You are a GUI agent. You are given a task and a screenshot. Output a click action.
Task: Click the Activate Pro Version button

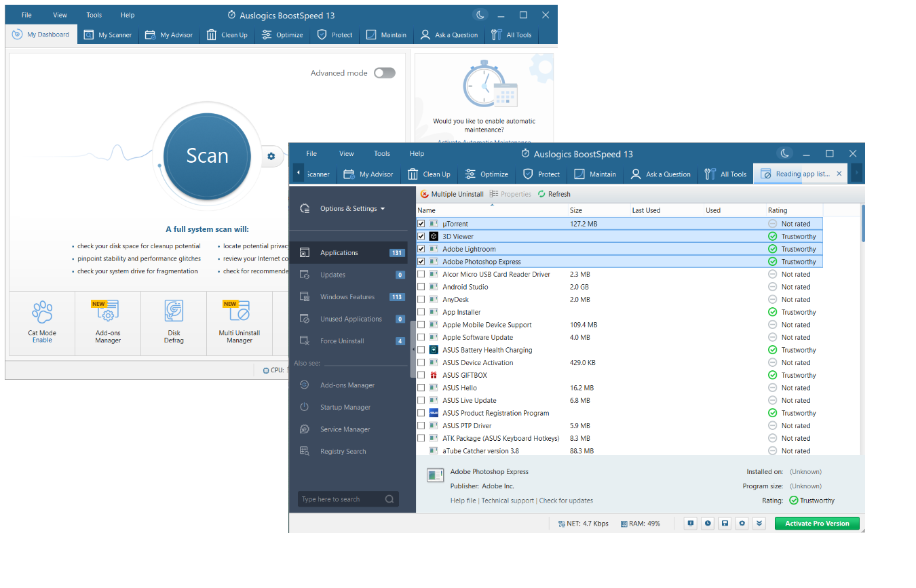click(817, 524)
